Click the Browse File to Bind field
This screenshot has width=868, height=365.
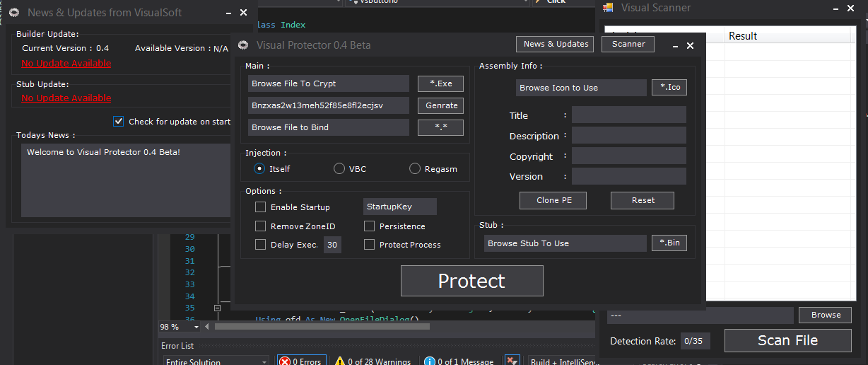click(329, 127)
